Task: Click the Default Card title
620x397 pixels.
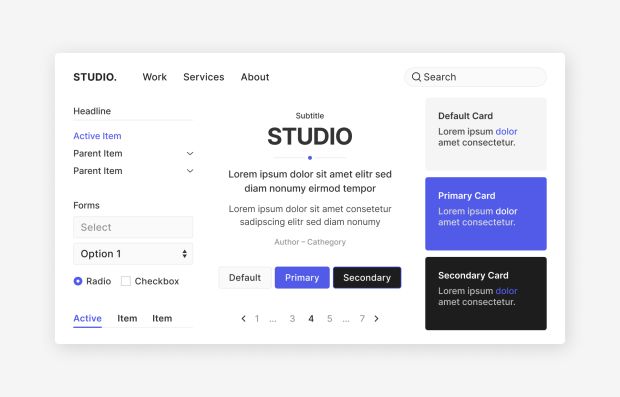Action: pyautogui.click(x=465, y=116)
